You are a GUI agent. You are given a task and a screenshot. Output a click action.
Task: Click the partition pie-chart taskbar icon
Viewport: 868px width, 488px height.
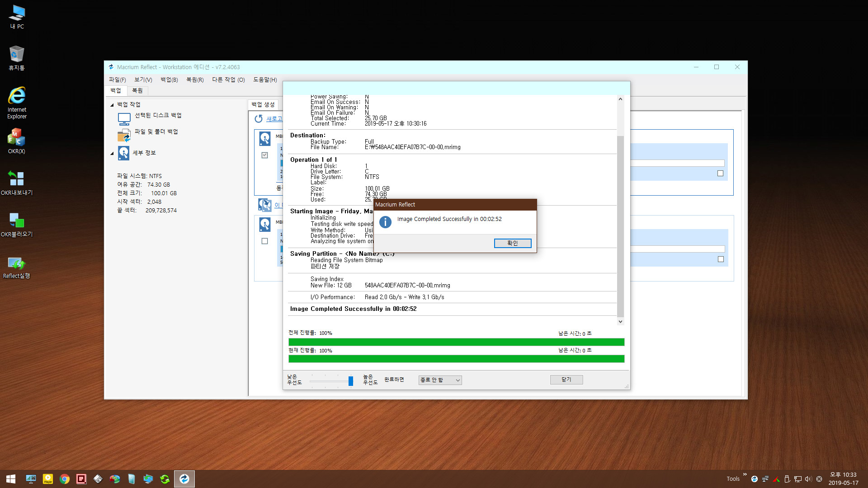[114, 479]
